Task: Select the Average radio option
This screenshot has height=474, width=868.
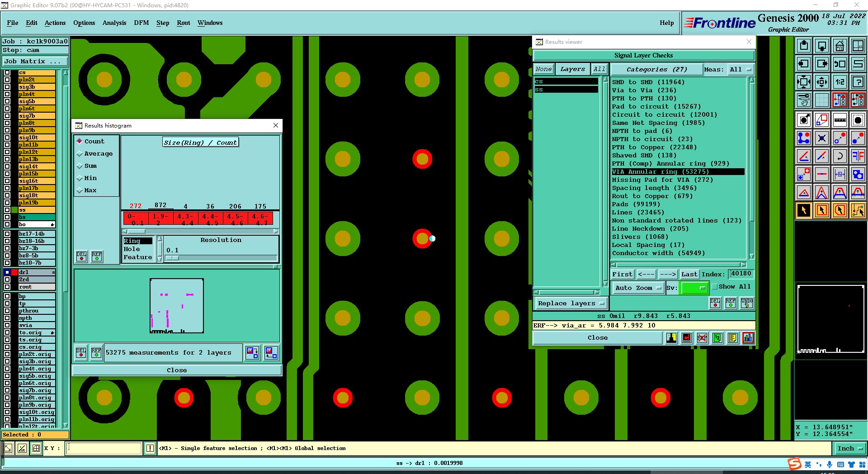Action: coord(80,154)
